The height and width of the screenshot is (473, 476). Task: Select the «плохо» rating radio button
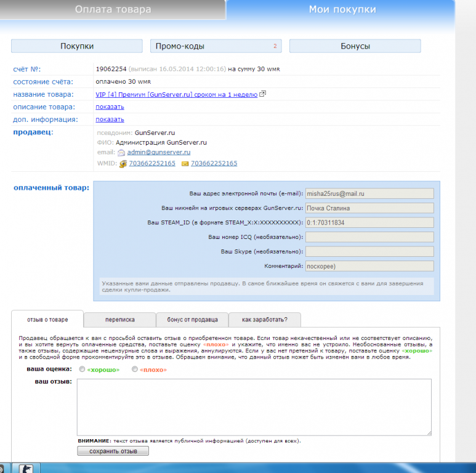point(135,370)
